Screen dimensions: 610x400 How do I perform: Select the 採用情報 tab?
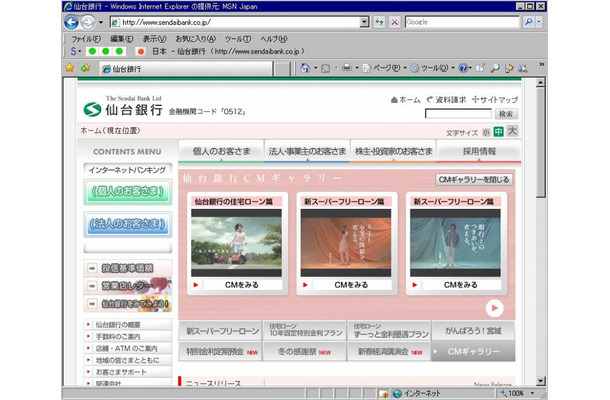point(479,151)
